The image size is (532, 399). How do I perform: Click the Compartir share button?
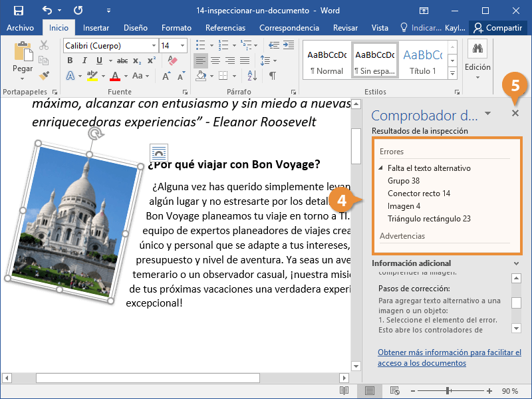click(x=498, y=28)
